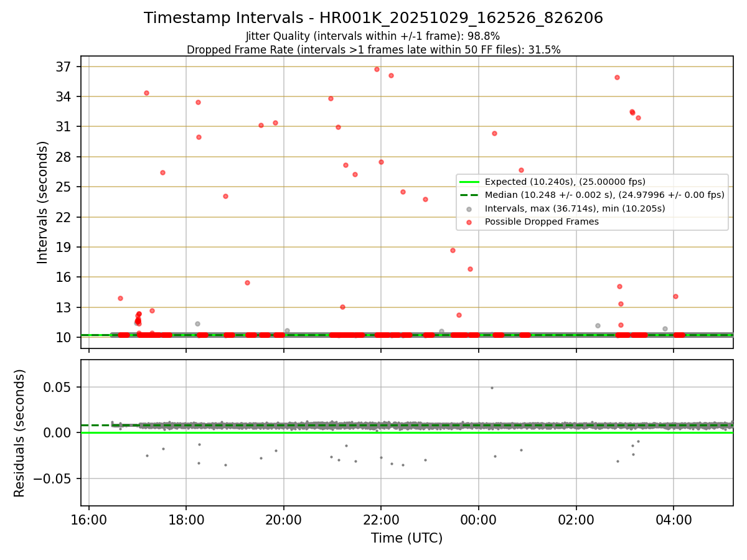Click the 04:00 time tick label
The width and height of the screenshot is (747, 560).
[674, 520]
